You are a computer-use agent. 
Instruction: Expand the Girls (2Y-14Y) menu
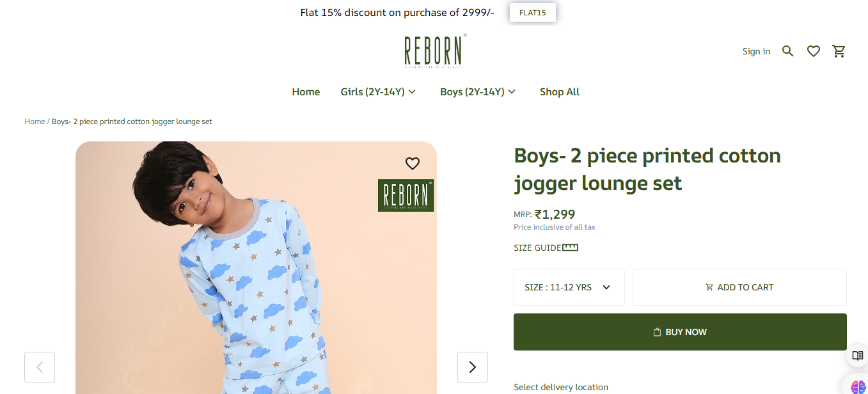pos(378,92)
